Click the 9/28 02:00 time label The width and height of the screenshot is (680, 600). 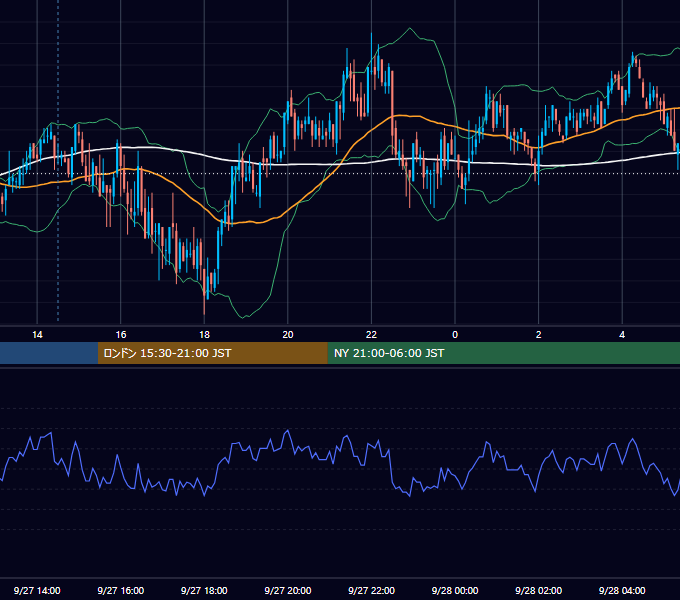pos(539,590)
